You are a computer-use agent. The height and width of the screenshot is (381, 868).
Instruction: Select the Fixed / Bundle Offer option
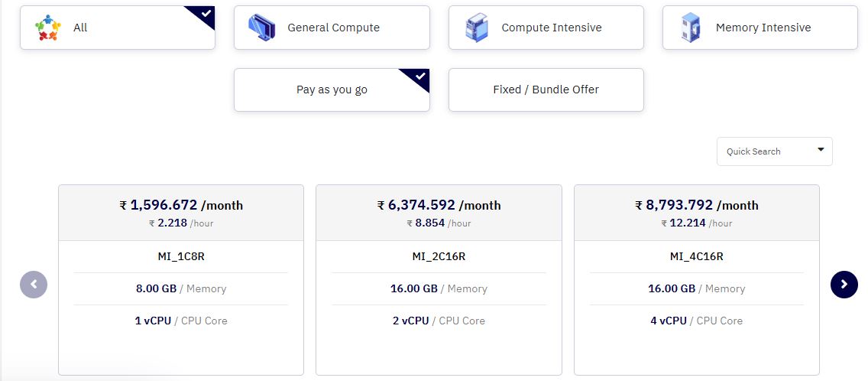pyautogui.click(x=546, y=90)
